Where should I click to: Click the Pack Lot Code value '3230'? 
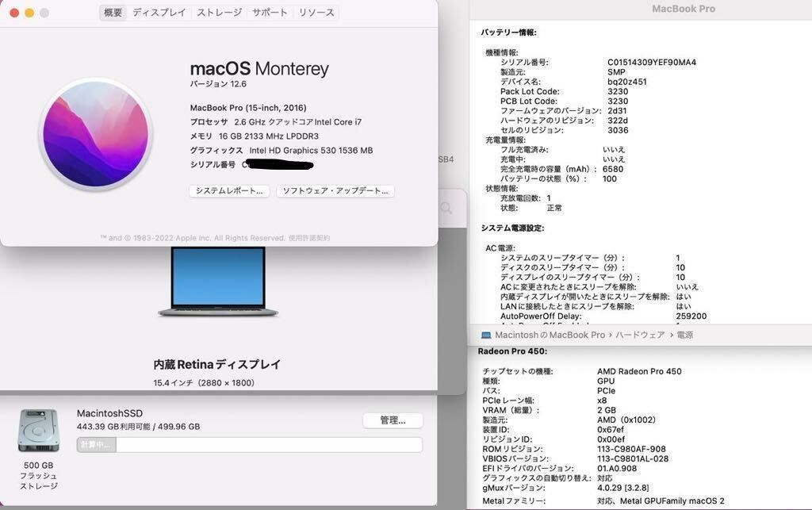pyautogui.click(x=618, y=92)
